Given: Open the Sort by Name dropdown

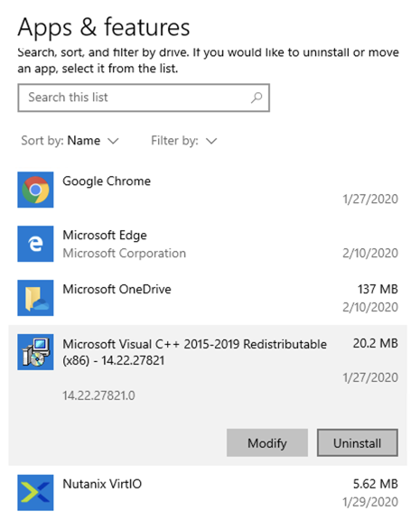Looking at the screenshot, I should point(70,140).
